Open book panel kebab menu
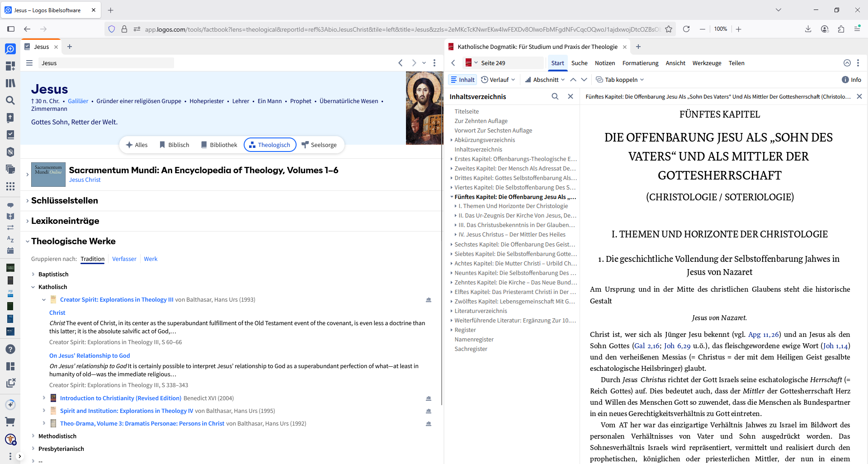The width and height of the screenshot is (868, 464). pyautogui.click(x=858, y=63)
